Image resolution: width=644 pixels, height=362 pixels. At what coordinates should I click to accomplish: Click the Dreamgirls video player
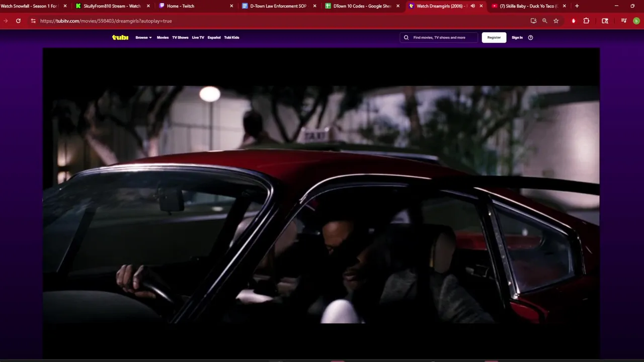coord(321,204)
